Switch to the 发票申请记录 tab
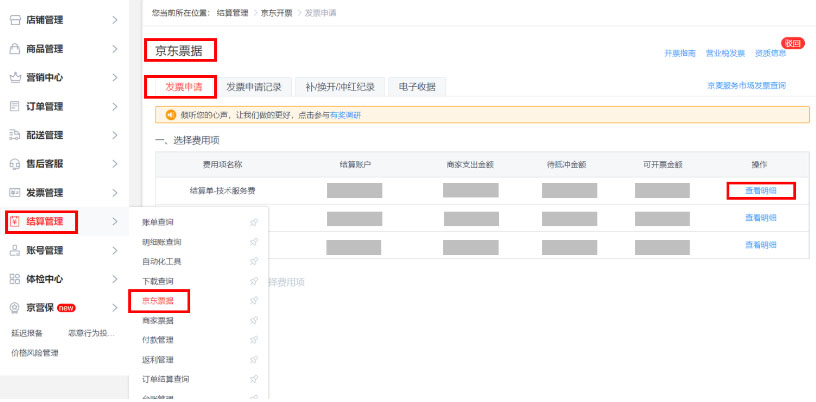 [254, 87]
